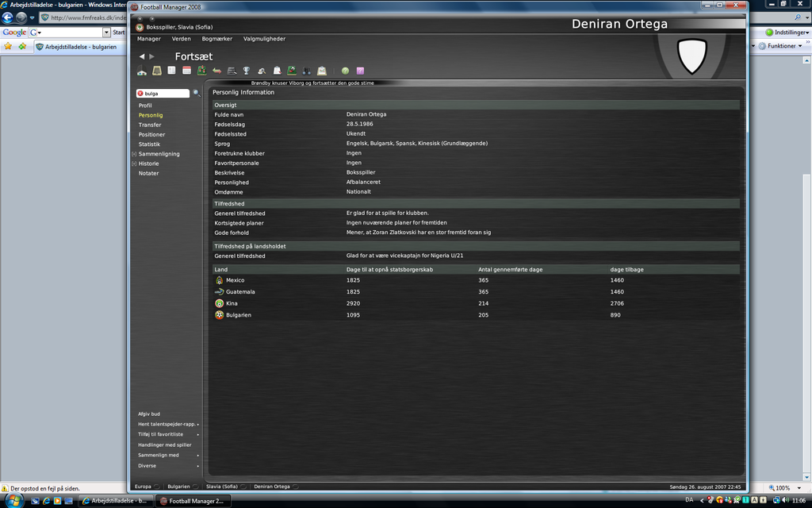
Task: Click the volume icon in system tray
Action: click(786, 500)
